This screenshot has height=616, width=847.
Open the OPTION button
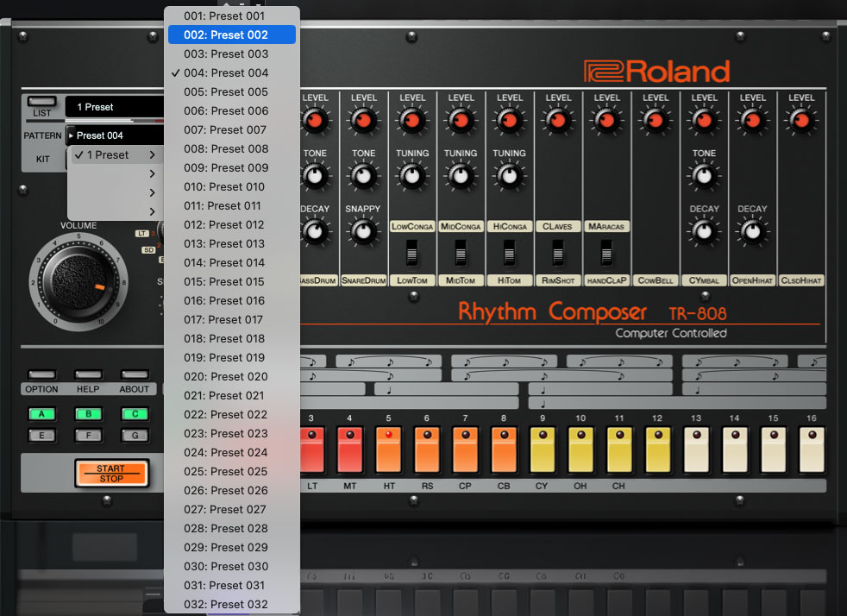pos(41,374)
